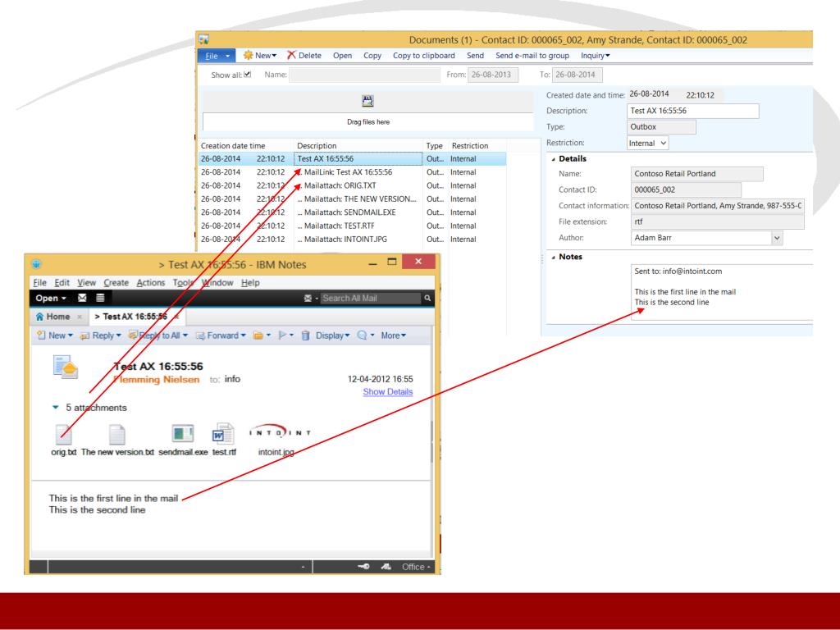
Task: Click the trash Delete icon in Notes
Action: click(x=305, y=336)
